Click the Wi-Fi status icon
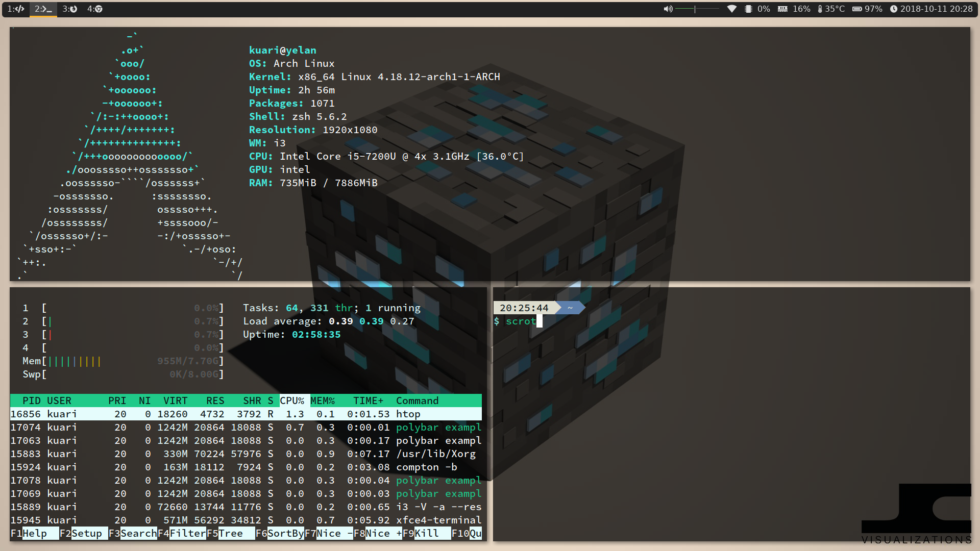The height and width of the screenshot is (551, 980). coord(731,9)
